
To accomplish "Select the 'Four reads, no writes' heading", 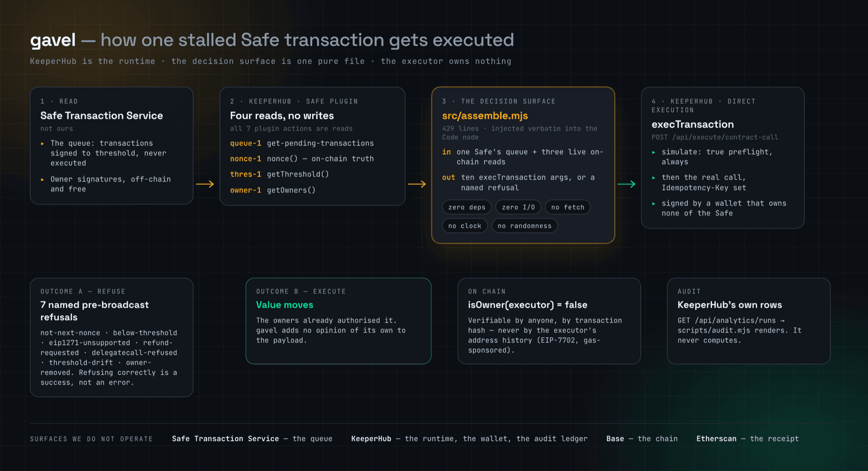I will (282, 116).
